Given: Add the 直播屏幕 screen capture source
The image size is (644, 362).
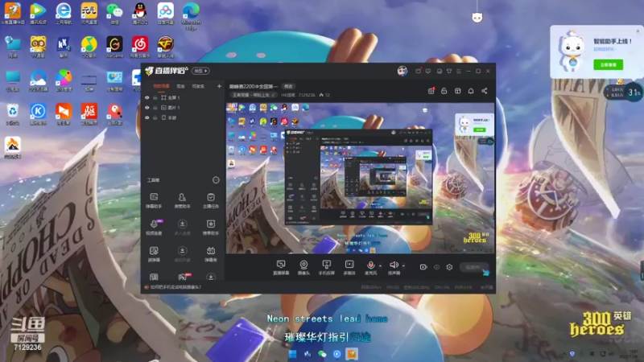Looking at the screenshot, I should click(x=281, y=267).
